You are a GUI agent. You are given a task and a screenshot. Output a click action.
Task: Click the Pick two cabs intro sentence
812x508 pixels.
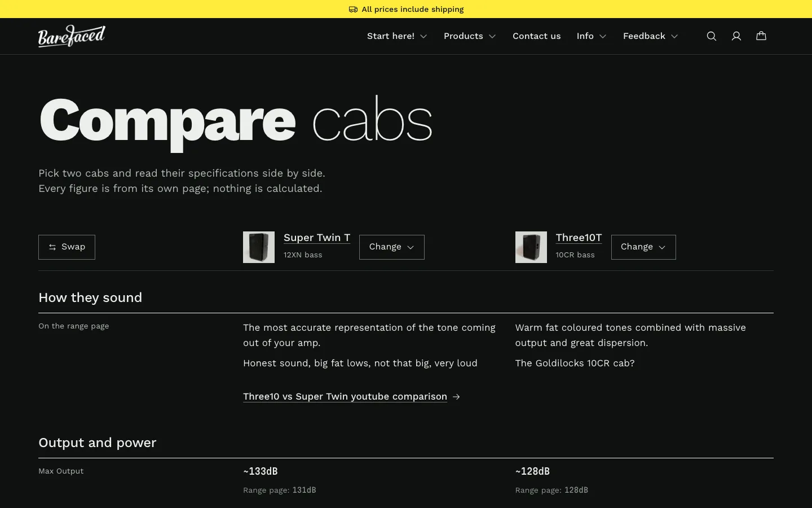(x=182, y=173)
